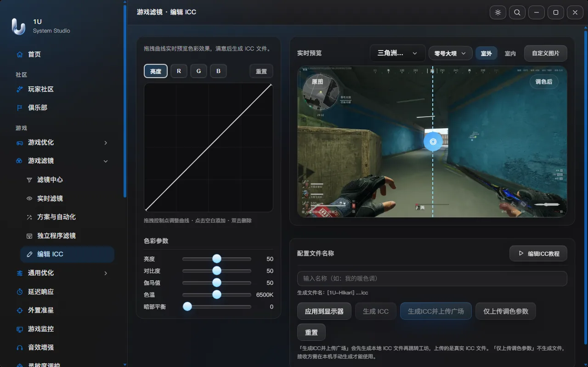Viewport: 588px width, 367px height.
Task: Open 首页 via its home icon
Action: click(x=19, y=54)
